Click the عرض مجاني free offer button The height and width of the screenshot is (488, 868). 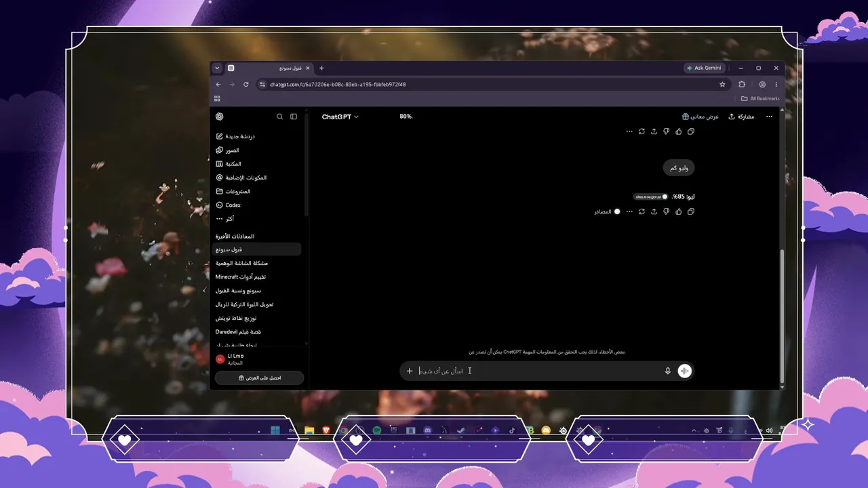(701, 117)
